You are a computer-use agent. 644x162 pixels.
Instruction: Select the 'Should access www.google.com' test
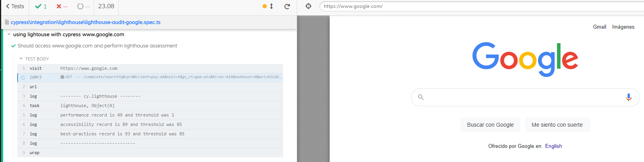click(97, 46)
